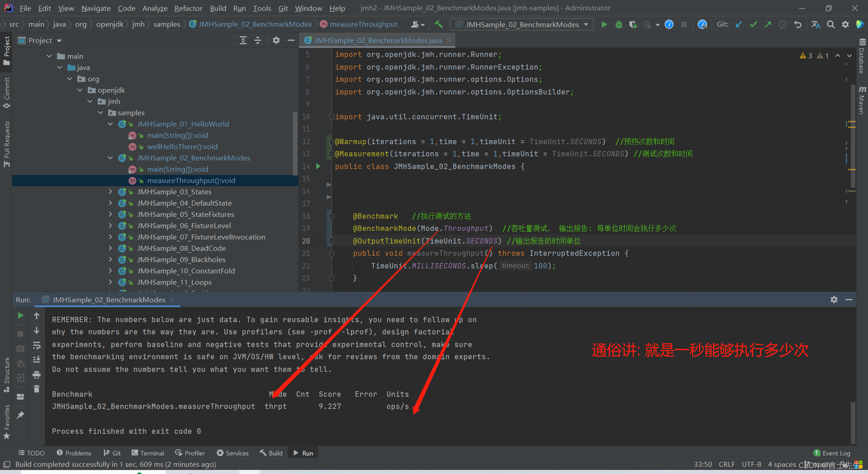Start debugging with the bug icon
Screen dimensions: 868x474
[x=619, y=24]
